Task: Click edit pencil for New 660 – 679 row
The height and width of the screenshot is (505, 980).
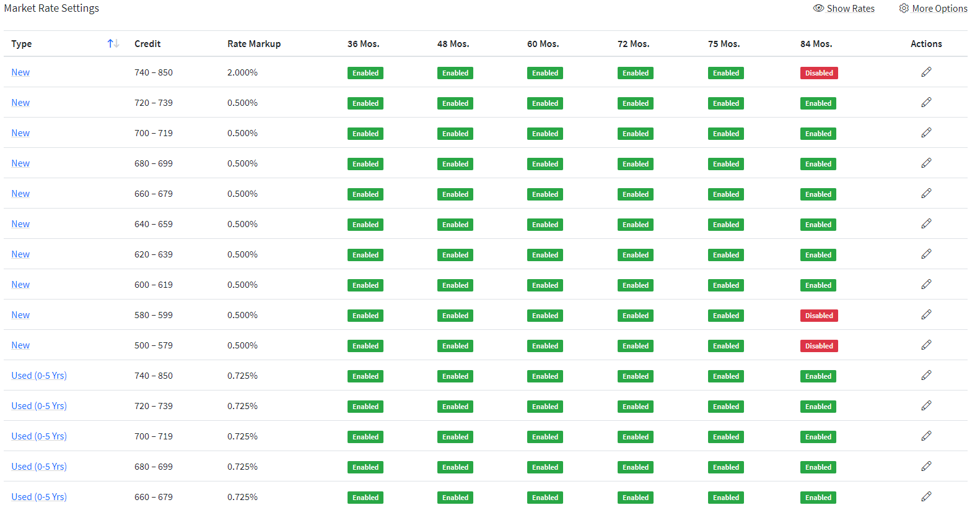Action: tap(926, 194)
